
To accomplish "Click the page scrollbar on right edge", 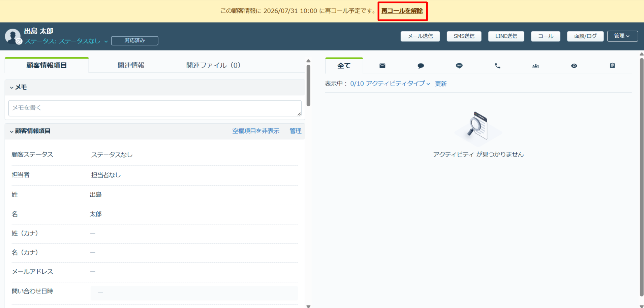I will (x=642, y=177).
